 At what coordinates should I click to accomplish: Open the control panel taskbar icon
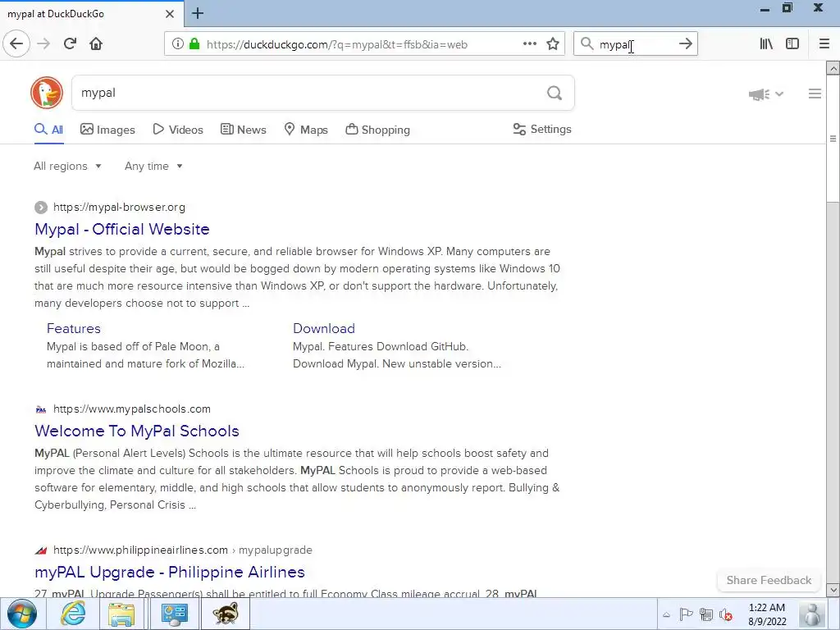[x=174, y=614]
